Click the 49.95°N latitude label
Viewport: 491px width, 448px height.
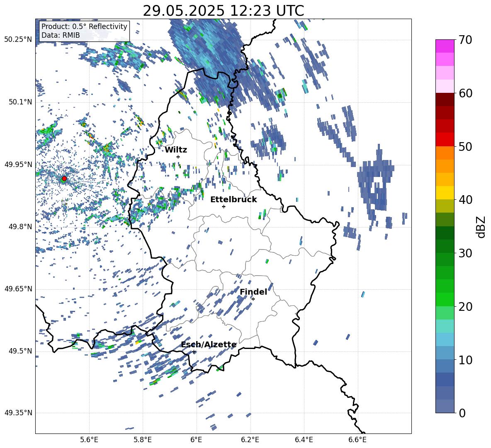click(18, 165)
